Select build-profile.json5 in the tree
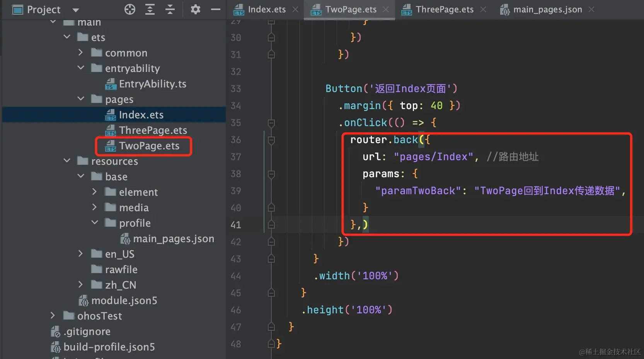The image size is (644, 359). click(109, 347)
